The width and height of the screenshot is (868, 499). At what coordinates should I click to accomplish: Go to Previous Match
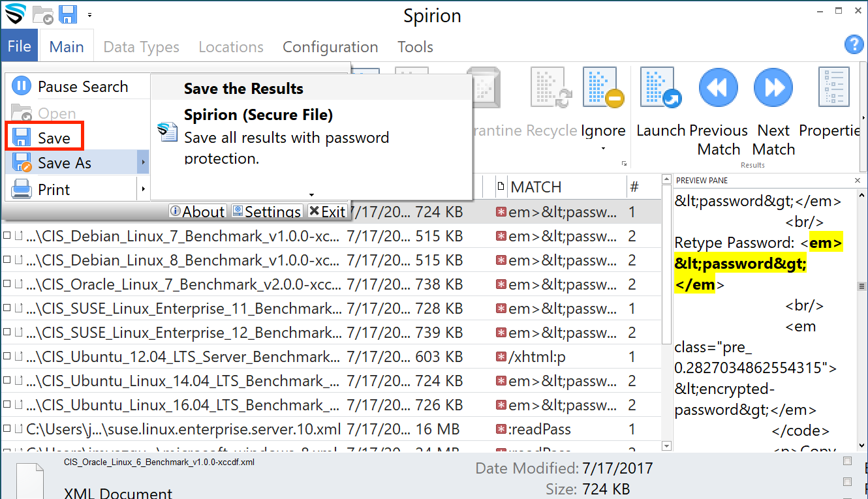(x=718, y=88)
